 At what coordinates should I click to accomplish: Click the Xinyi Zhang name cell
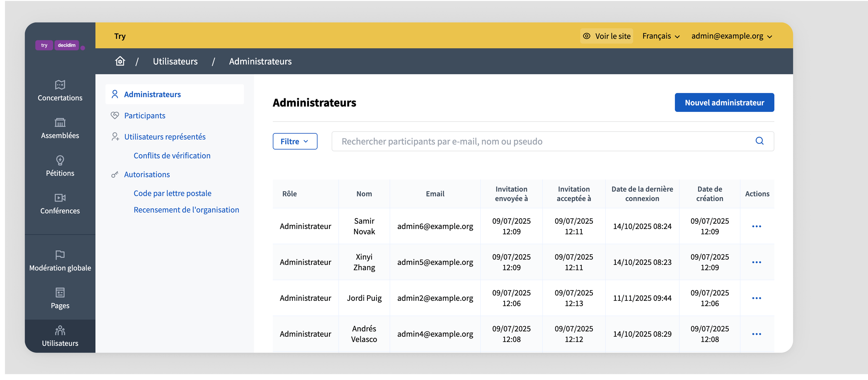[x=364, y=262]
